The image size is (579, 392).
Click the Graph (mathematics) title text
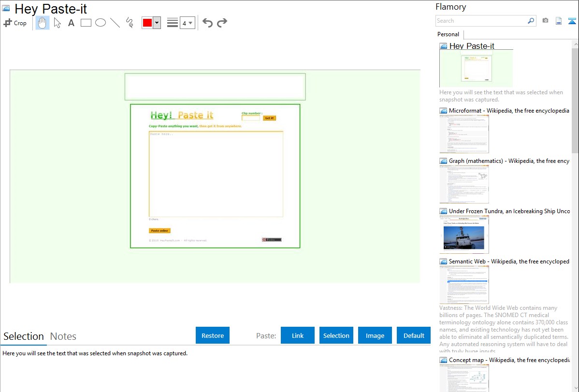(509, 161)
